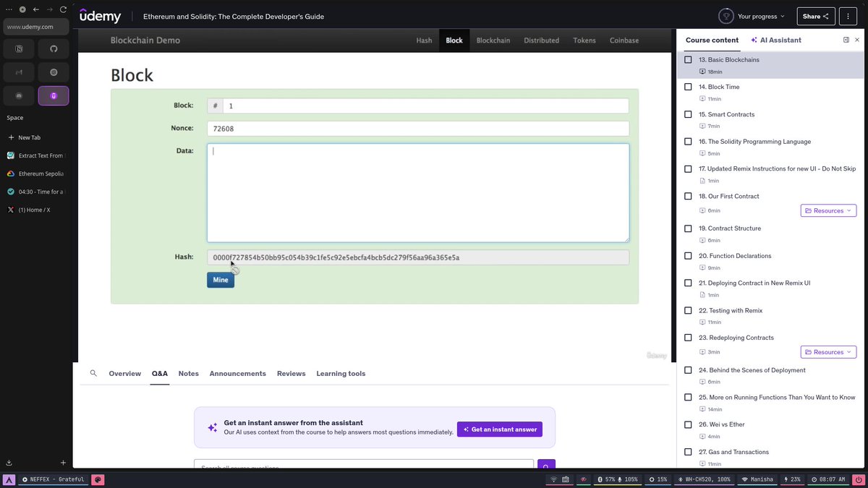868x488 pixels.
Task: Click the NEFFEX - Grateful music widget
Action: pos(54,479)
